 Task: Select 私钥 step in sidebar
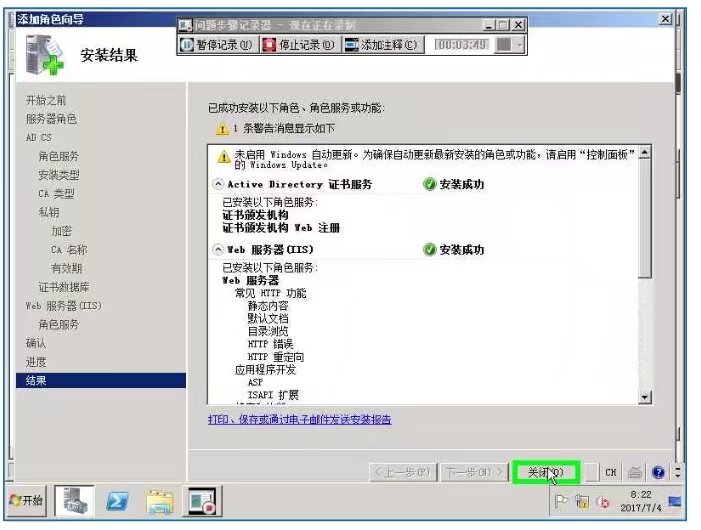49,212
